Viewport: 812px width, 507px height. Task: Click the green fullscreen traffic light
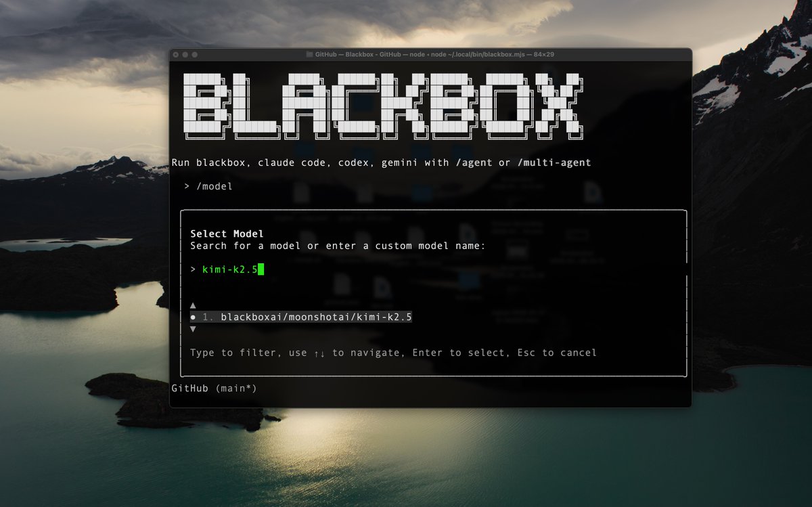(194, 54)
